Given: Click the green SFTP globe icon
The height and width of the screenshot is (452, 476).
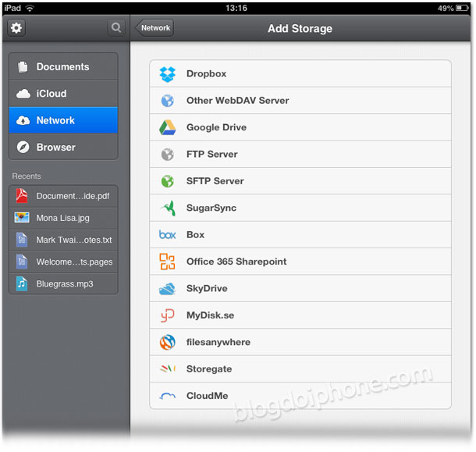Looking at the screenshot, I should (x=168, y=181).
